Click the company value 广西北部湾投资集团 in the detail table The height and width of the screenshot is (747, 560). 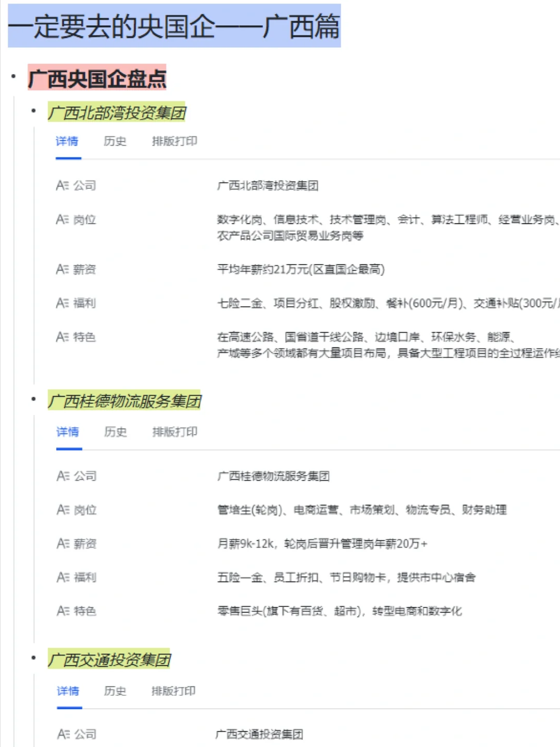tap(268, 185)
